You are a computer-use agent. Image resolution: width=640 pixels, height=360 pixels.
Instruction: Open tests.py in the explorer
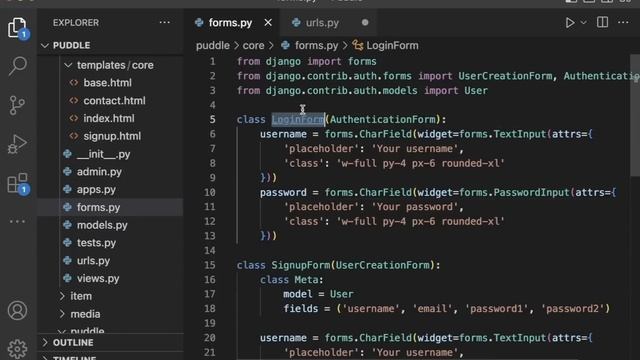pos(96,243)
